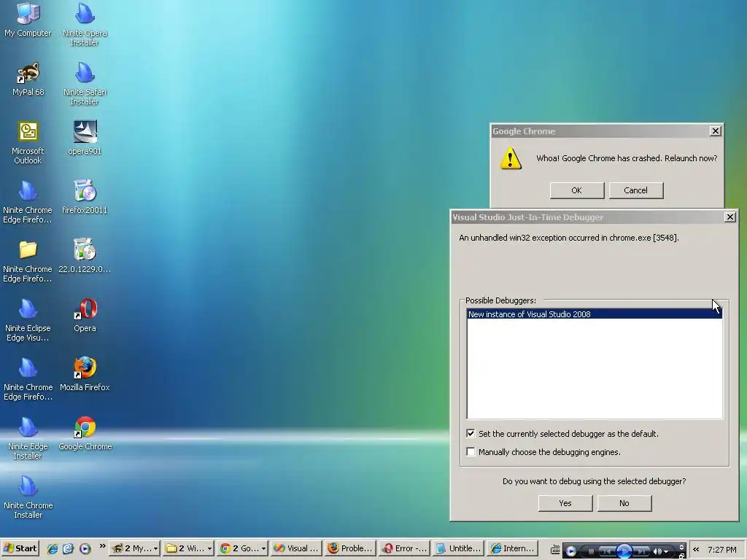
Task: Launch MyPal 68 browser shortcut
Action: (x=28, y=79)
